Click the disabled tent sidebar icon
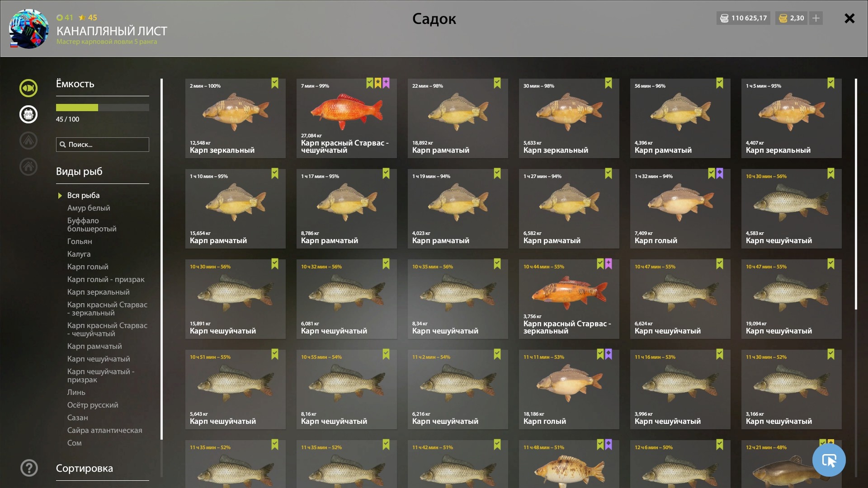868x488 pixels. pos(28,141)
